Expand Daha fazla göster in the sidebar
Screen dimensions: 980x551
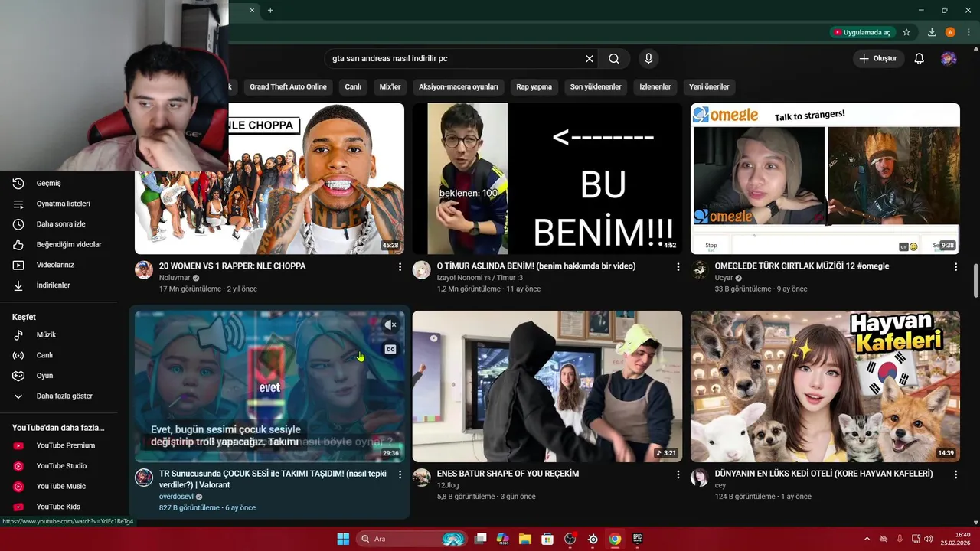[64, 396]
